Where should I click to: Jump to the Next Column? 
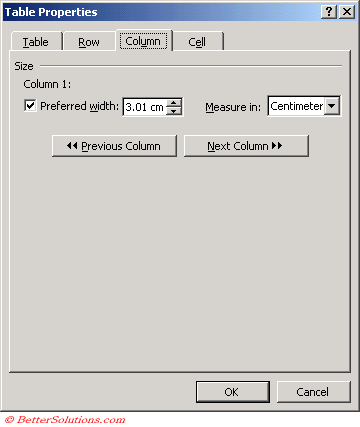point(246,146)
